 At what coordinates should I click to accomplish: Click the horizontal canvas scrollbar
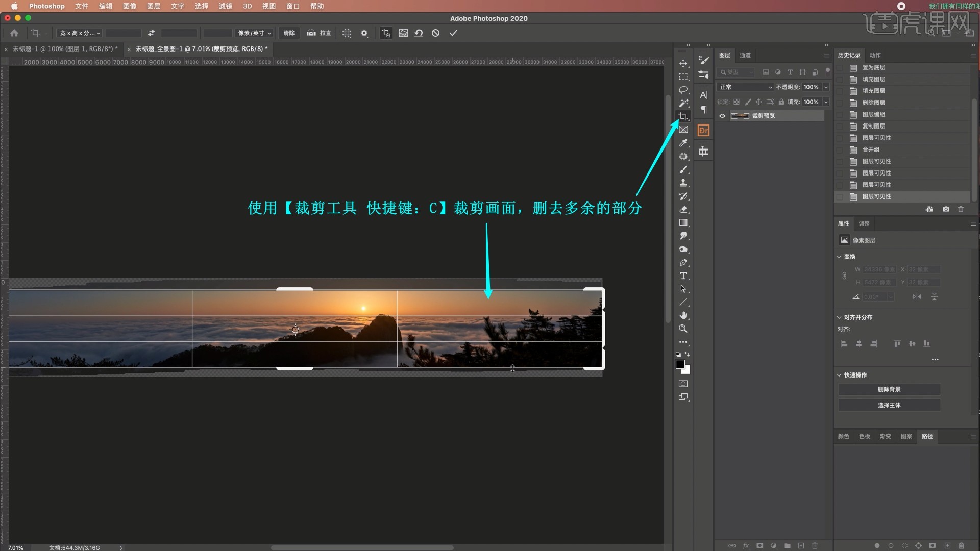pyautogui.click(x=362, y=548)
